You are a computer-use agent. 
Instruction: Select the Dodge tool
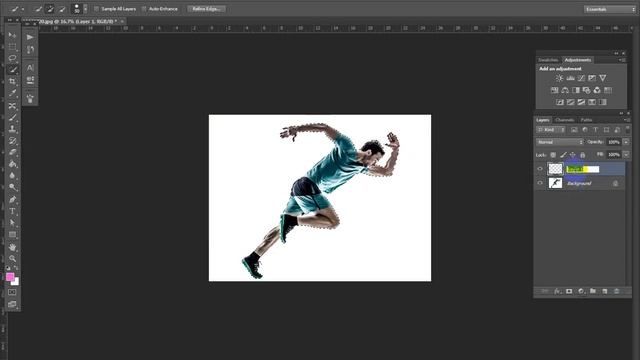point(12,187)
